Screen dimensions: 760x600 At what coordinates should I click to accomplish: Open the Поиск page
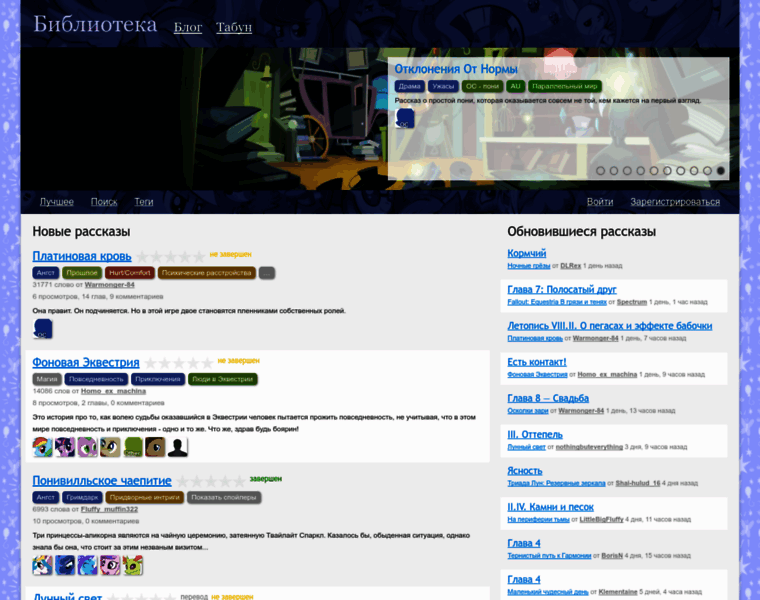104,202
